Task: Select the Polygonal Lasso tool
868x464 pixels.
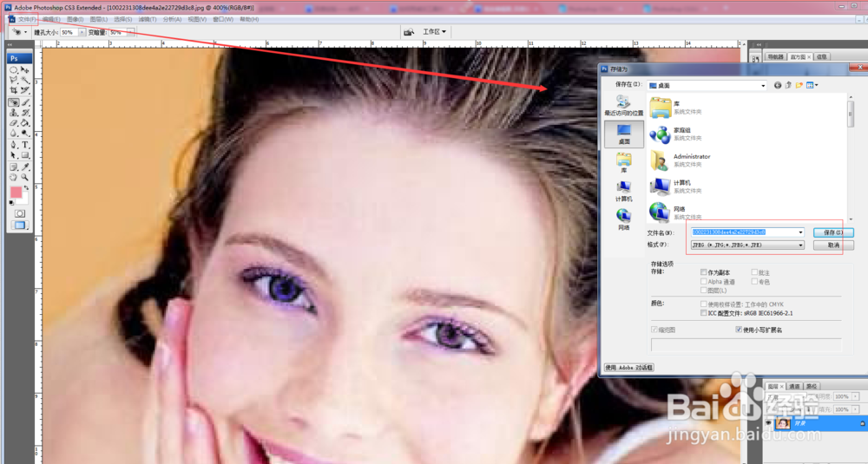Action: click(14, 81)
